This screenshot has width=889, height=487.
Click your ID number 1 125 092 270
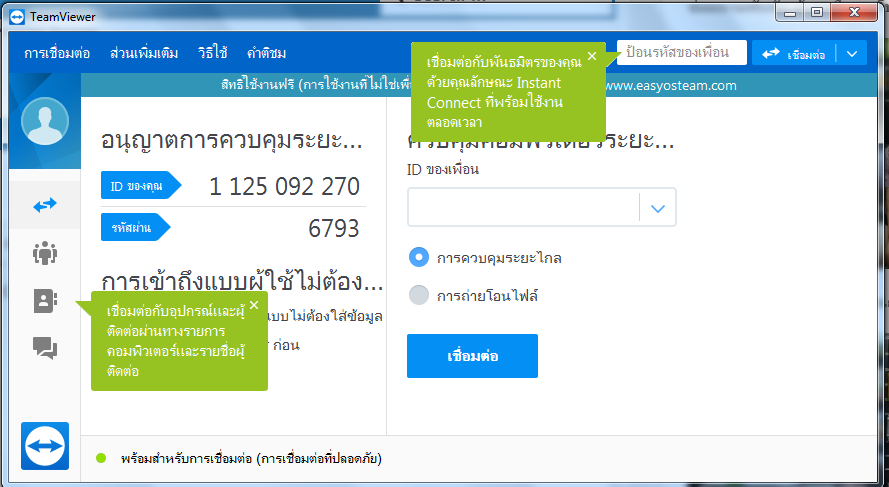pyautogui.click(x=284, y=186)
